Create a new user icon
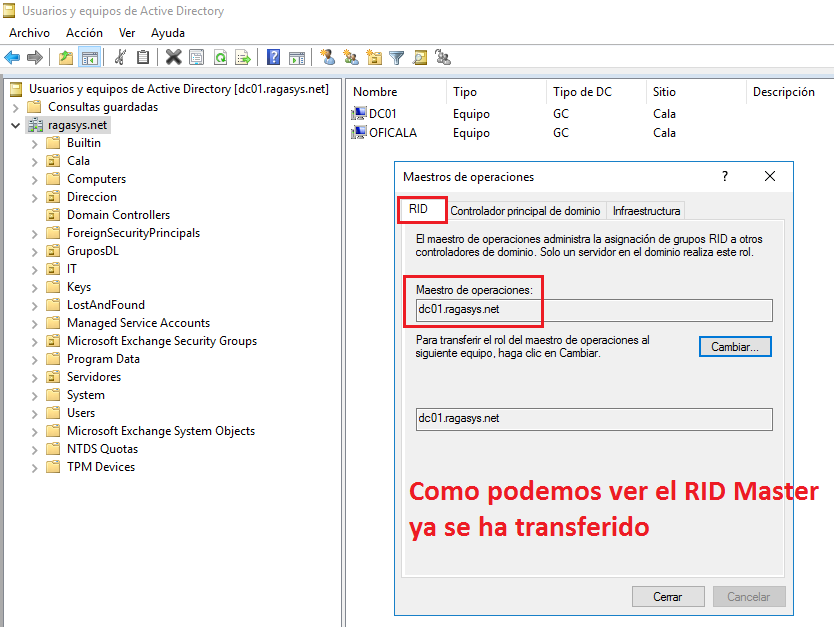The image size is (834, 627). point(328,57)
